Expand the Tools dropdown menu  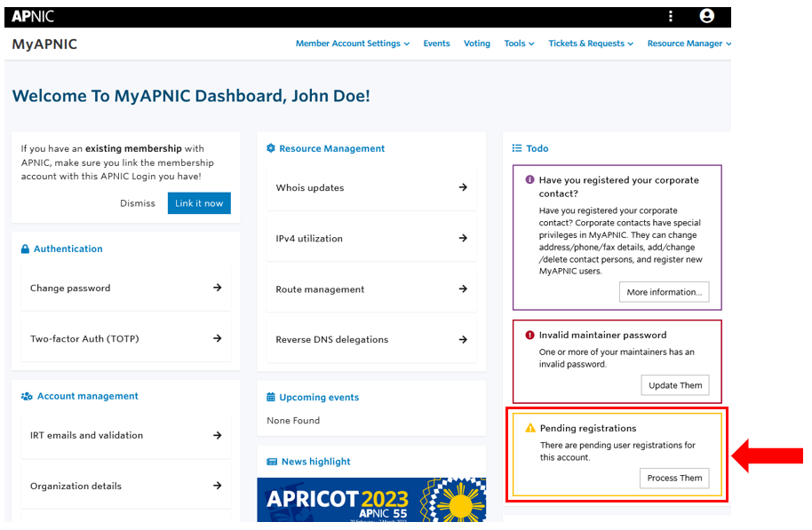(x=519, y=44)
